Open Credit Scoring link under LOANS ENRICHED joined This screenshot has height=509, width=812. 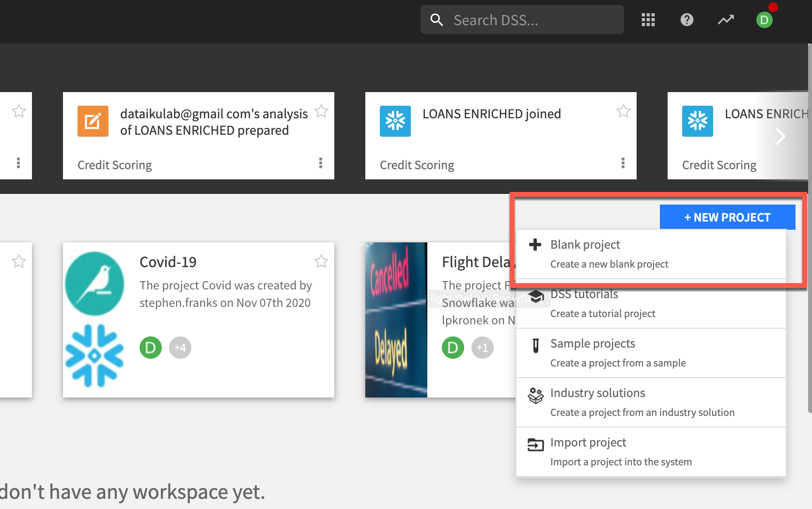pos(417,165)
